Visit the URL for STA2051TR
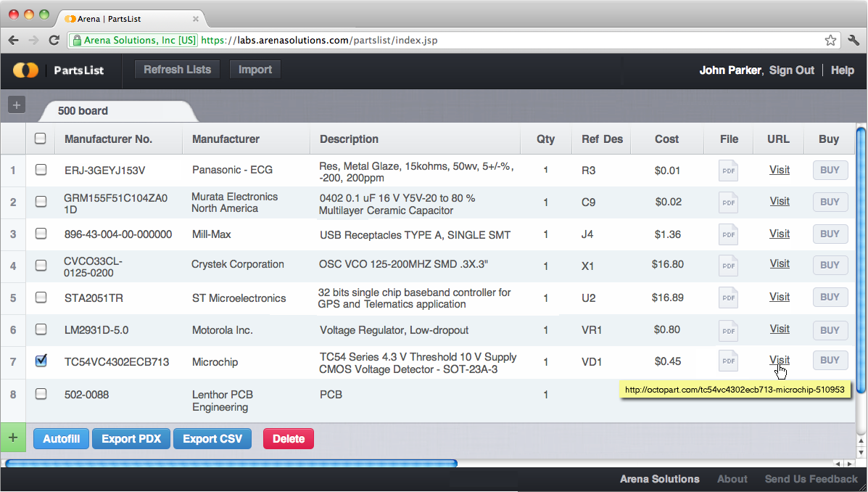This screenshot has height=492, width=868. pyautogui.click(x=780, y=297)
